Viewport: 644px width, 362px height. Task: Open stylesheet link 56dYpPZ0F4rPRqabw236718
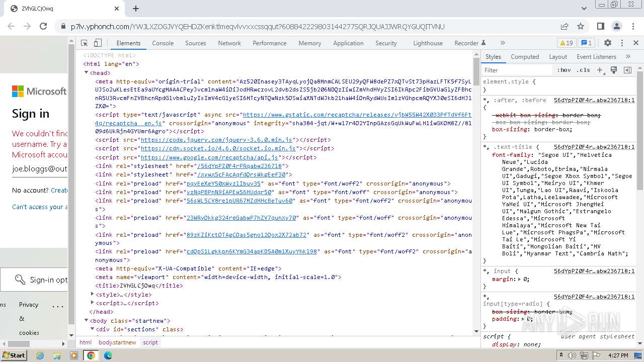click(240, 166)
